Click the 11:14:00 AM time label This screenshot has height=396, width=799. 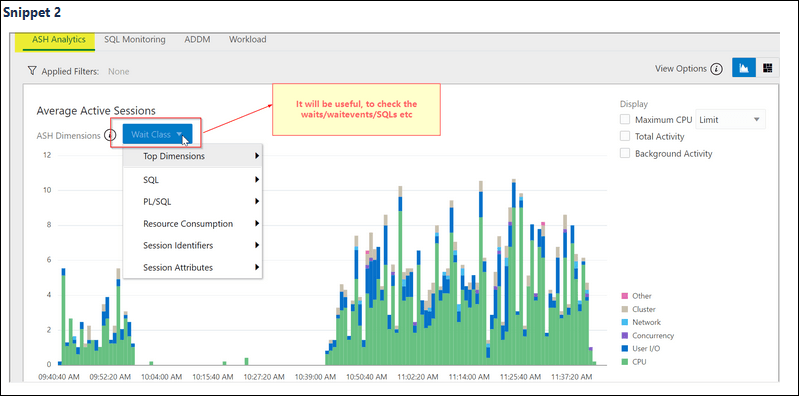[x=469, y=377]
